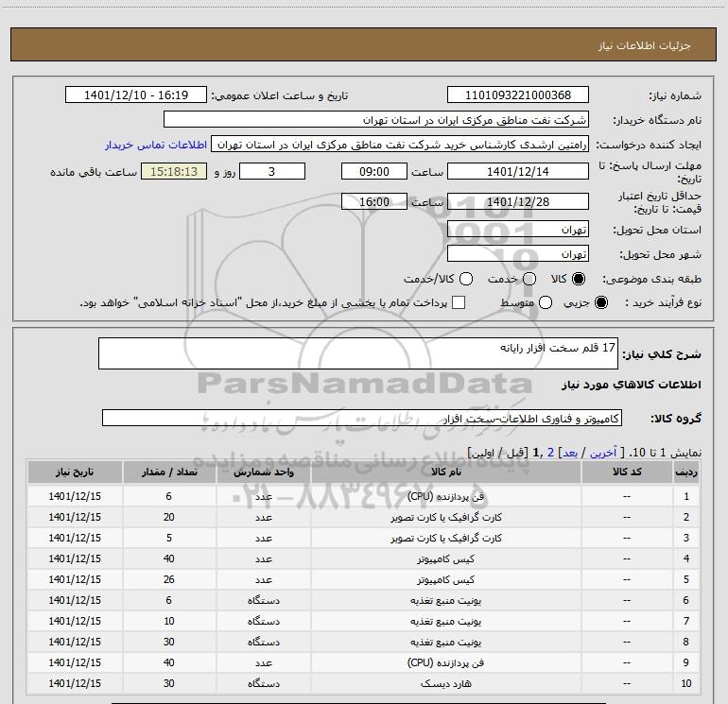Click quantity 20 in row 2

[x=169, y=517]
